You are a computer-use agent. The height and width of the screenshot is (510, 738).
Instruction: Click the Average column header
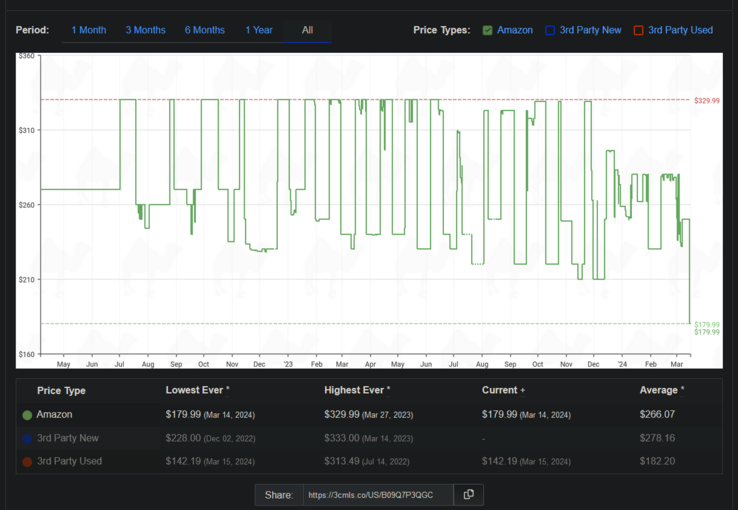pos(662,390)
